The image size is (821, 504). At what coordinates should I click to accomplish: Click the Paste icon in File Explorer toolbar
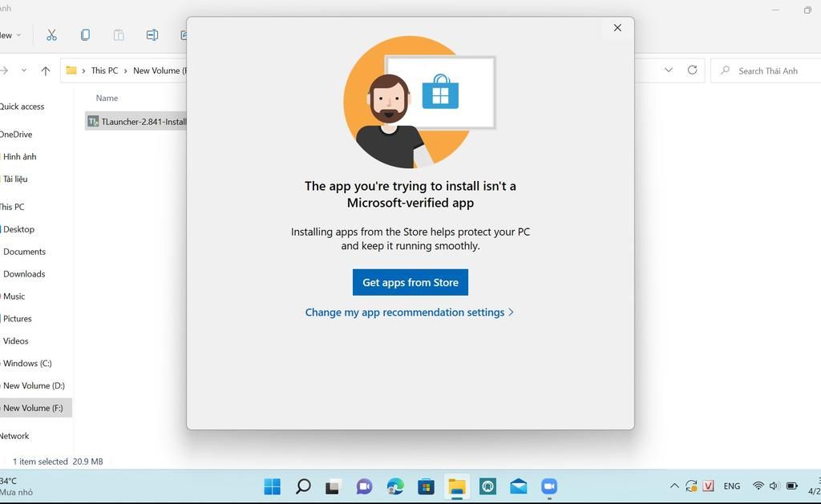tap(119, 35)
